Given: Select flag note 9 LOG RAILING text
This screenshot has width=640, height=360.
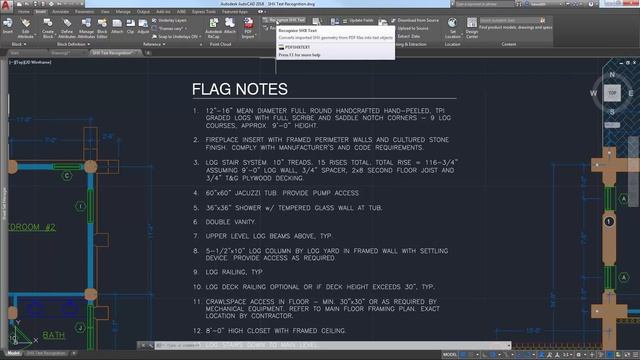Looking at the screenshot, I should tap(234, 272).
